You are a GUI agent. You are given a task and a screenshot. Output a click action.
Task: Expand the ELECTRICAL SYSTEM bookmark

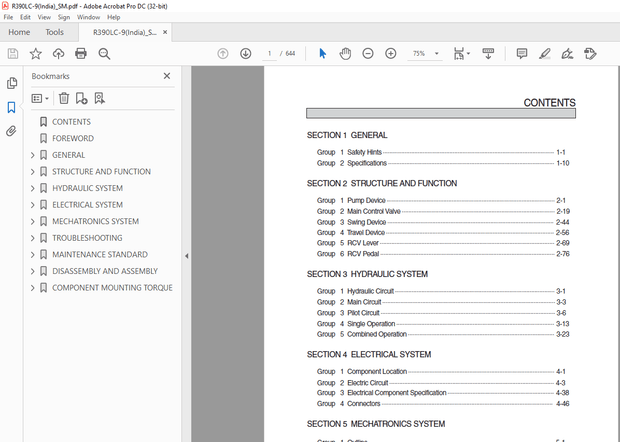click(33, 205)
